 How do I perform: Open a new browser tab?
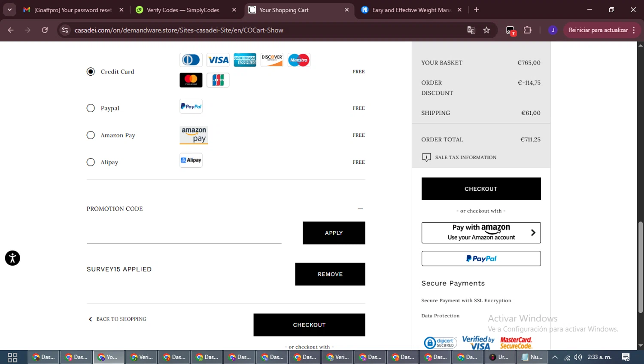tap(477, 10)
